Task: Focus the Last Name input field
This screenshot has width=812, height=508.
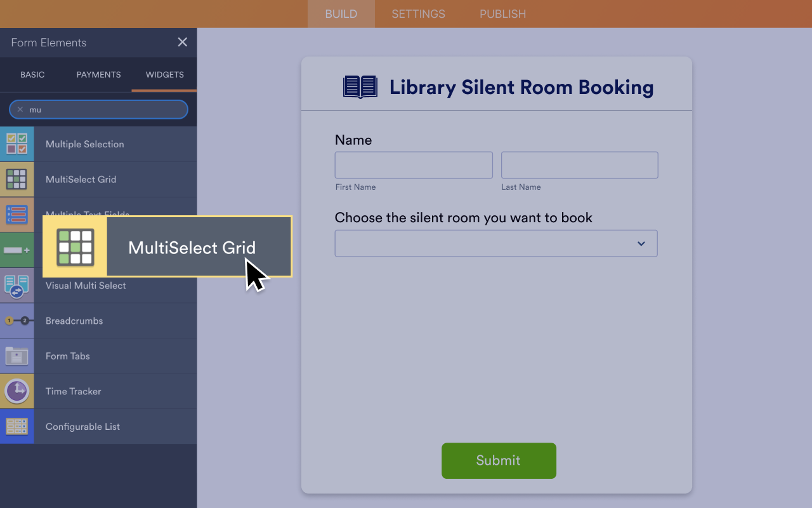Action: coord(580,165)
